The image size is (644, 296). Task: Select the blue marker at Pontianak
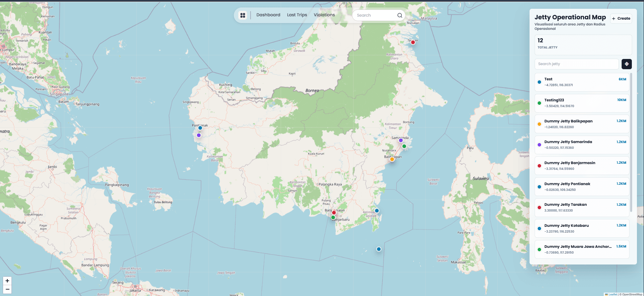(200, 128)
